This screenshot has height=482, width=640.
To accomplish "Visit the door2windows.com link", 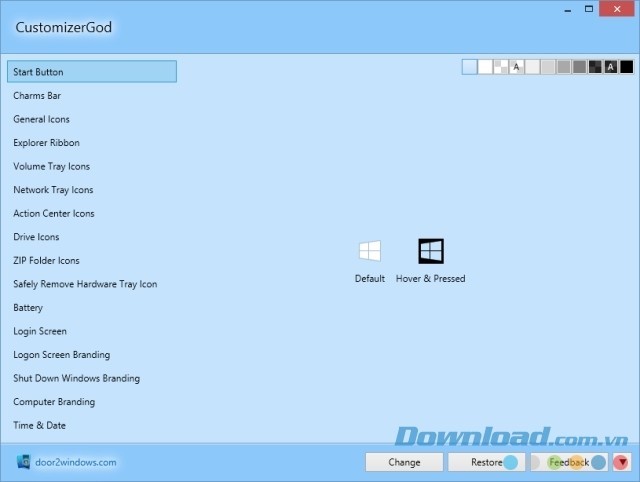I will 76,462.
